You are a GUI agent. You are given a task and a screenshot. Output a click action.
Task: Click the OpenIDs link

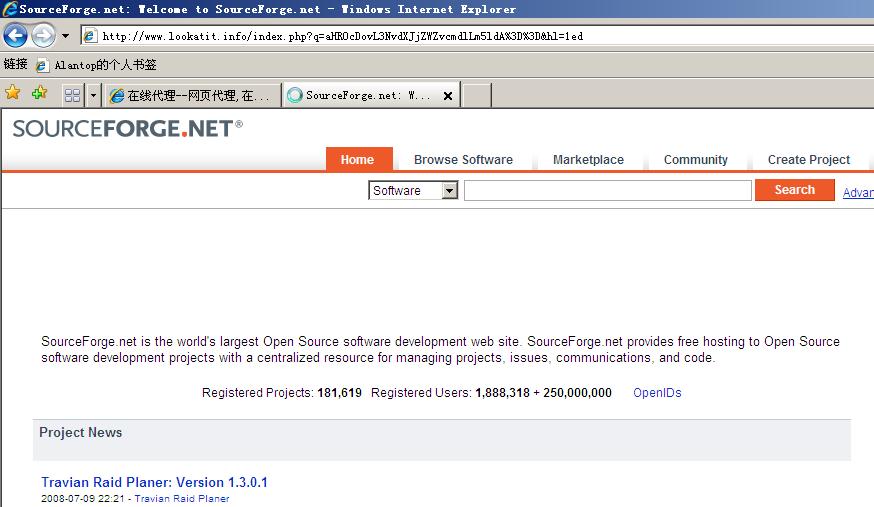657,393
